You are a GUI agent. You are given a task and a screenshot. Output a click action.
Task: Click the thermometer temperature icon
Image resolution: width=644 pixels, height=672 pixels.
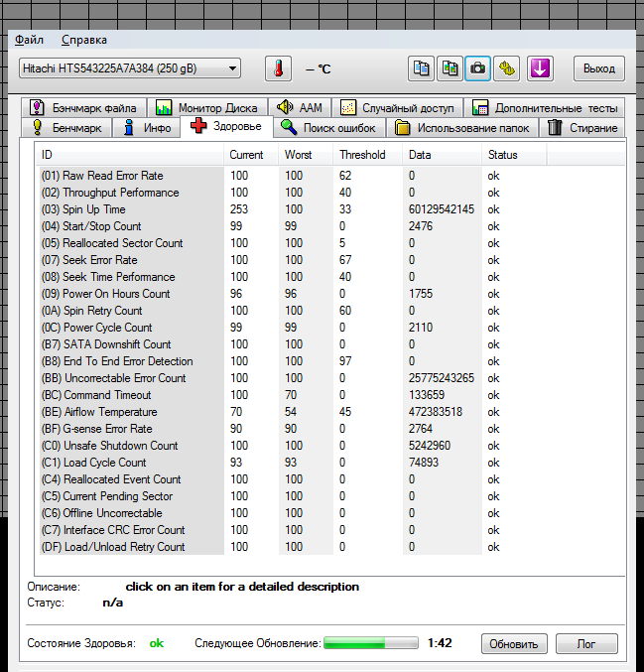(279, 68)
